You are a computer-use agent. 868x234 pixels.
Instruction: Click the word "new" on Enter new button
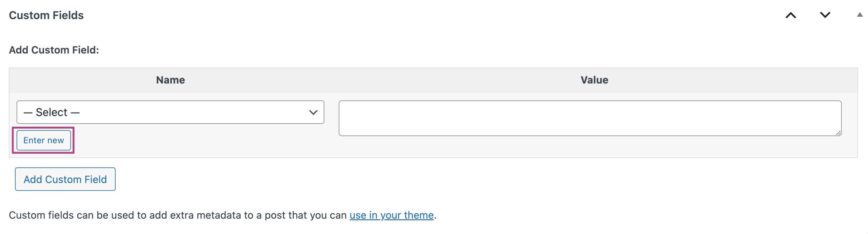56,140
